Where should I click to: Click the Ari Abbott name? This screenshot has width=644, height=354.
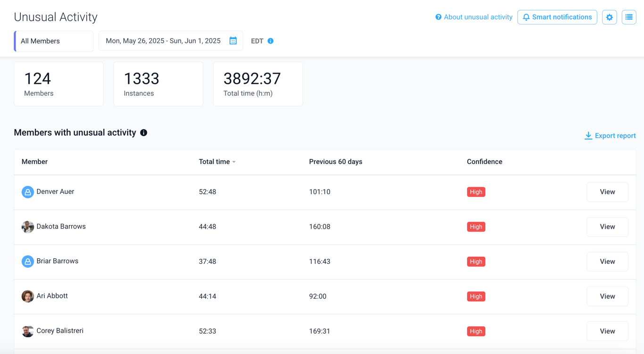[52, 296]
